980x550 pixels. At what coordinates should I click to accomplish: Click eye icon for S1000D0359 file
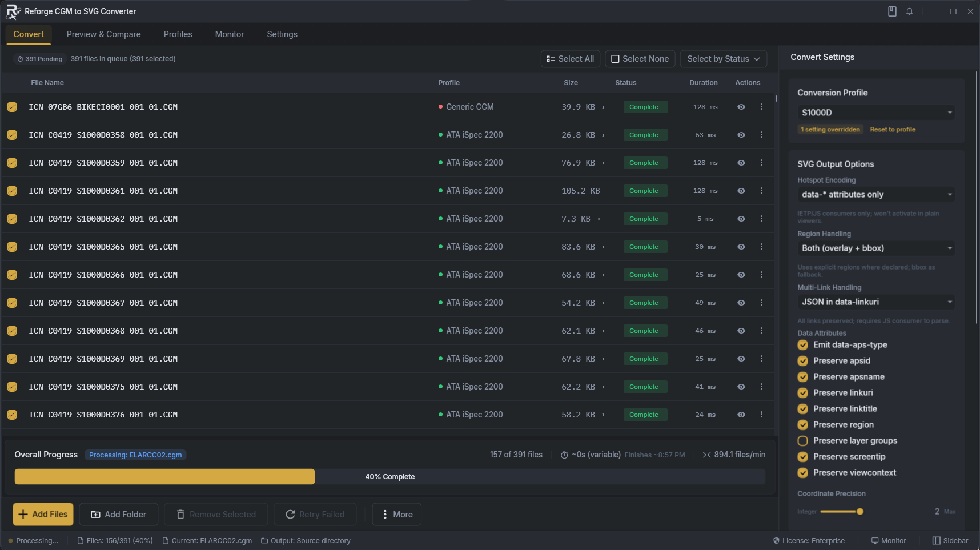click(x=741, y=163)
